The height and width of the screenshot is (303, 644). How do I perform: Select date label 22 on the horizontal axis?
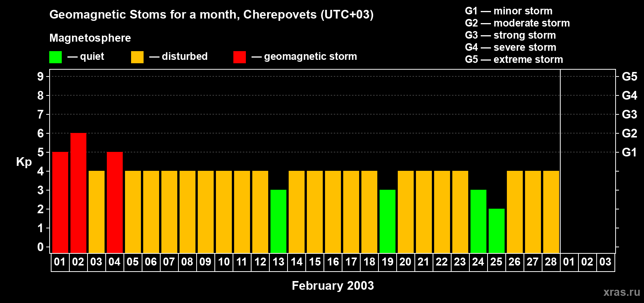coord(442,262)
